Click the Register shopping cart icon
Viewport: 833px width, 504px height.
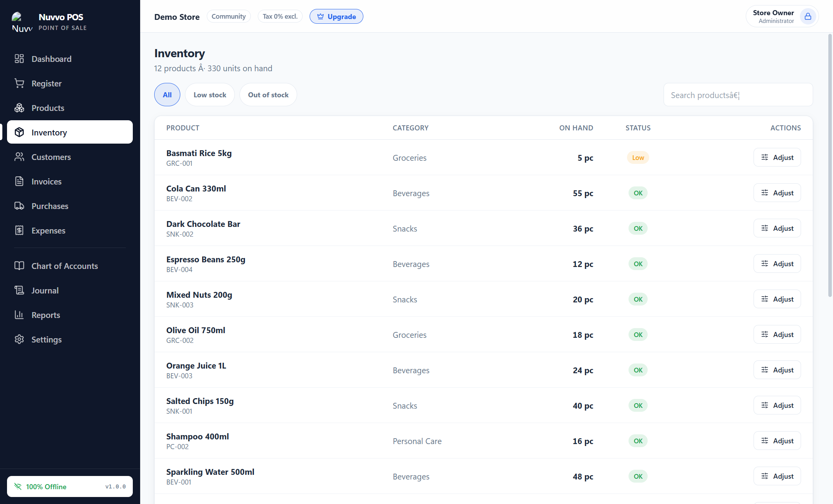[x=19, y=83]
